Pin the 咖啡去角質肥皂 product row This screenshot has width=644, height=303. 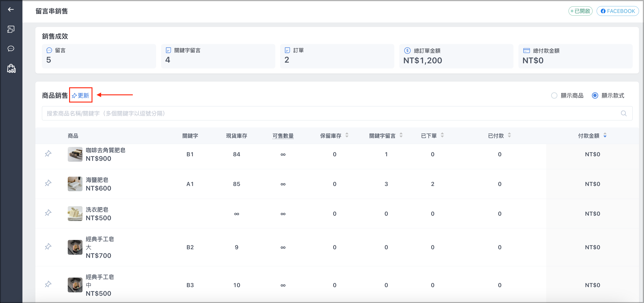coord(48,154)
